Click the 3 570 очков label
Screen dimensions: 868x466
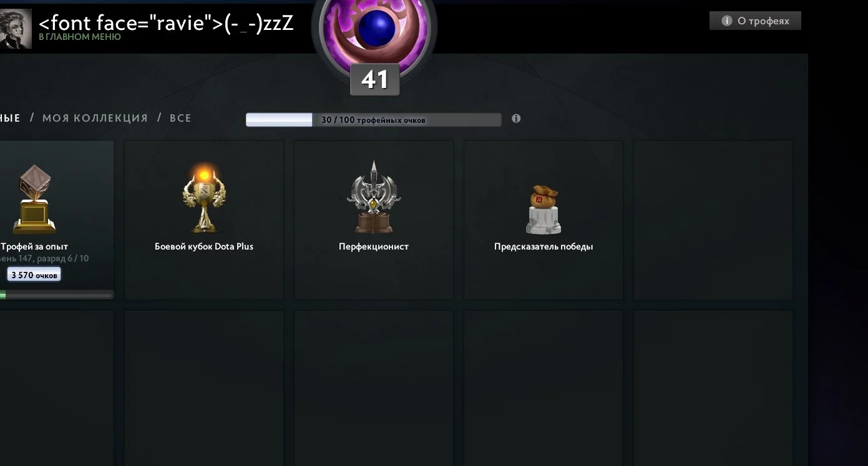[x=34, y=274]
